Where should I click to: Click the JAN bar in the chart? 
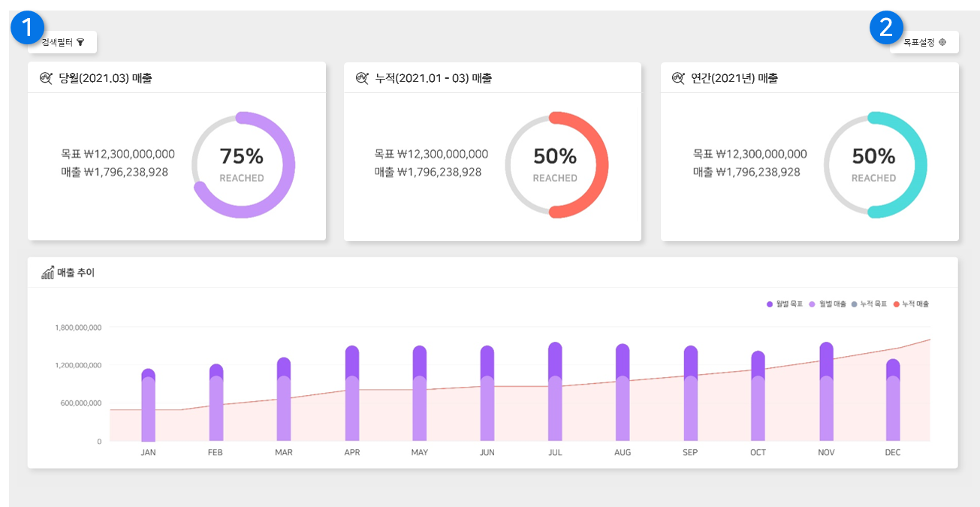pyautogui.click(x=148, y=407)
